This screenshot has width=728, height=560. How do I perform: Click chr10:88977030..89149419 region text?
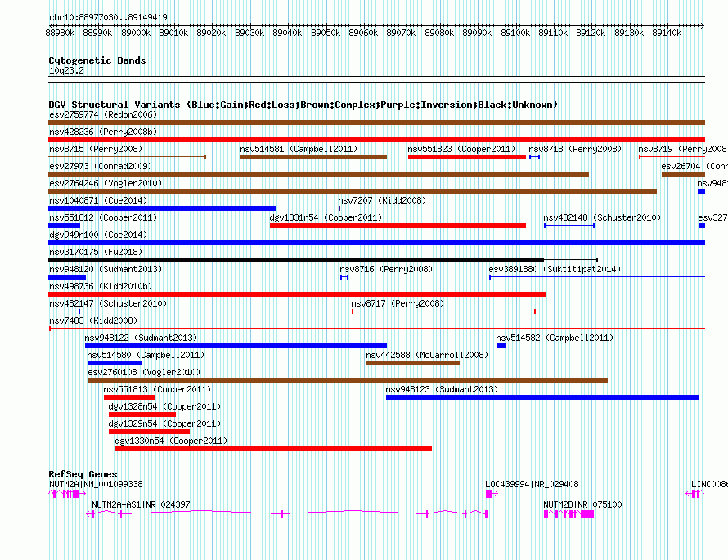[108, 17]
